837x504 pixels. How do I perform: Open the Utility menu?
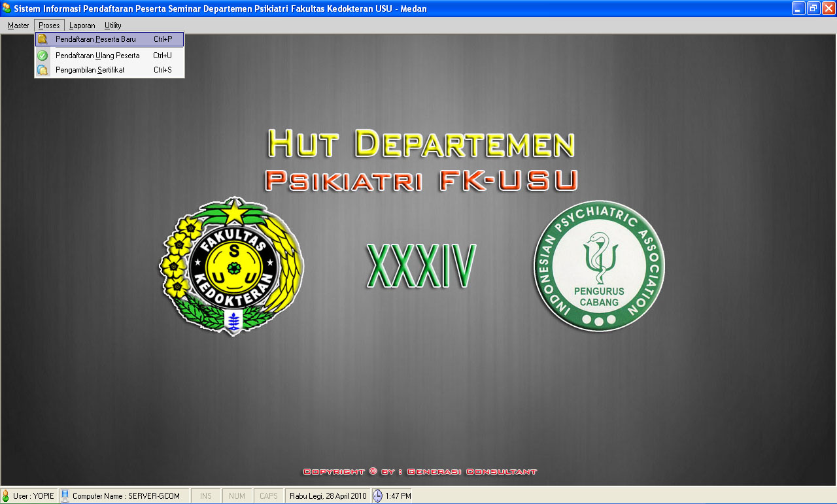pyautogui.click(x=113, y=25)
